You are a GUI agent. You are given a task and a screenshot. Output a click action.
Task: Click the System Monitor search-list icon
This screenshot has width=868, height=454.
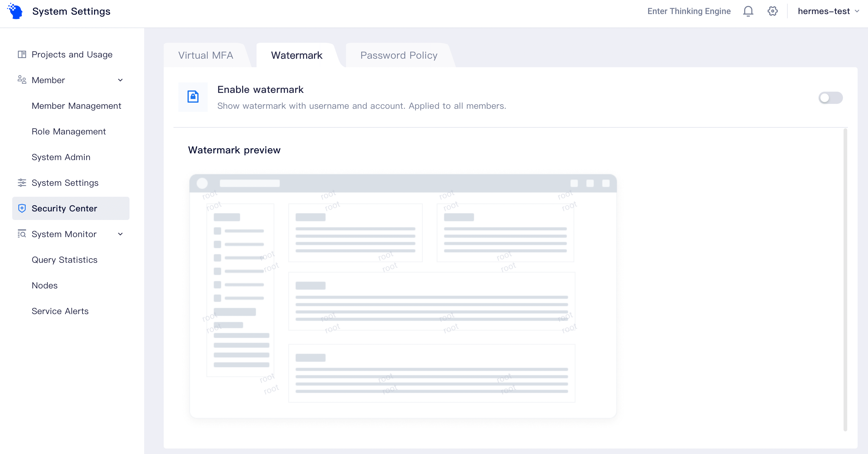[x=22, y=234]
